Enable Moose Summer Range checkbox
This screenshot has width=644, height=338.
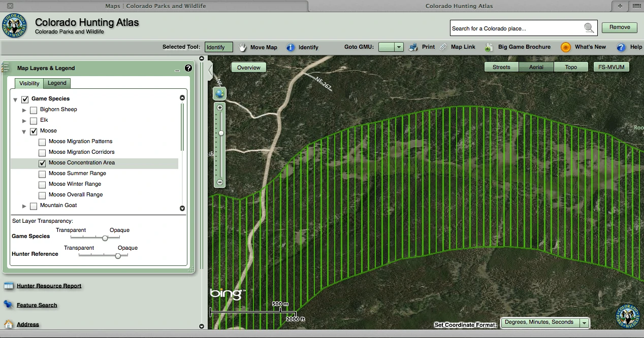coord(42,174)
